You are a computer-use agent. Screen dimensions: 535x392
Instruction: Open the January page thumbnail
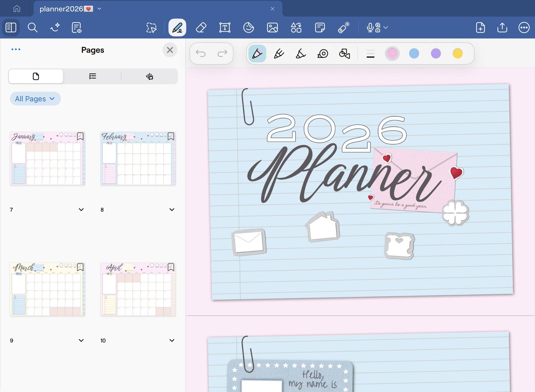click(47, 158)
